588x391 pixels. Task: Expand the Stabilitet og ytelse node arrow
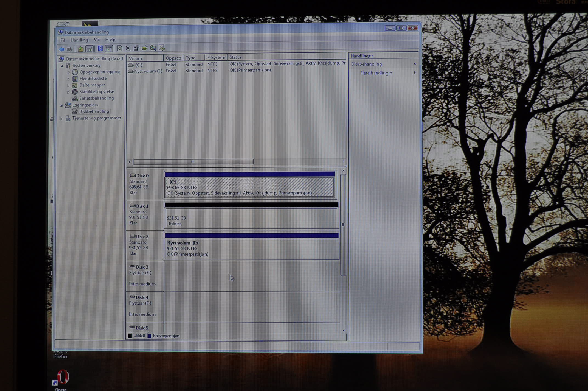click(x=68, y=92)
